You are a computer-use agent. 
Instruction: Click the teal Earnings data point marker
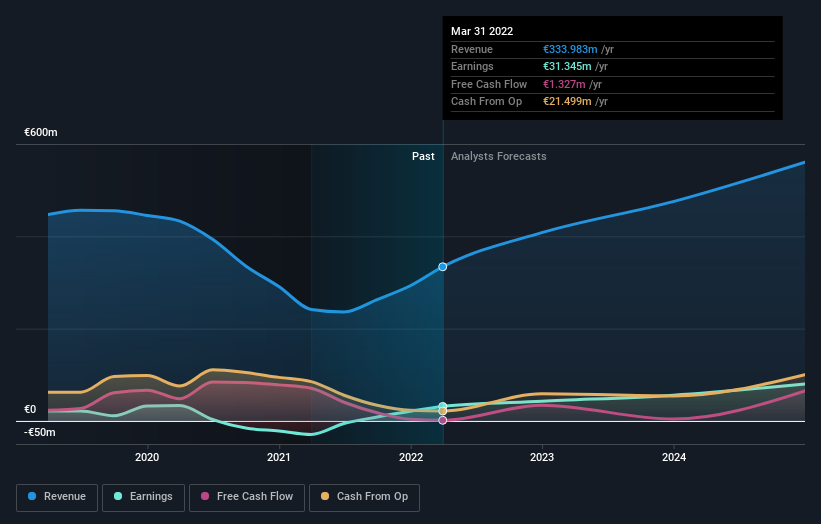point(442,406)
